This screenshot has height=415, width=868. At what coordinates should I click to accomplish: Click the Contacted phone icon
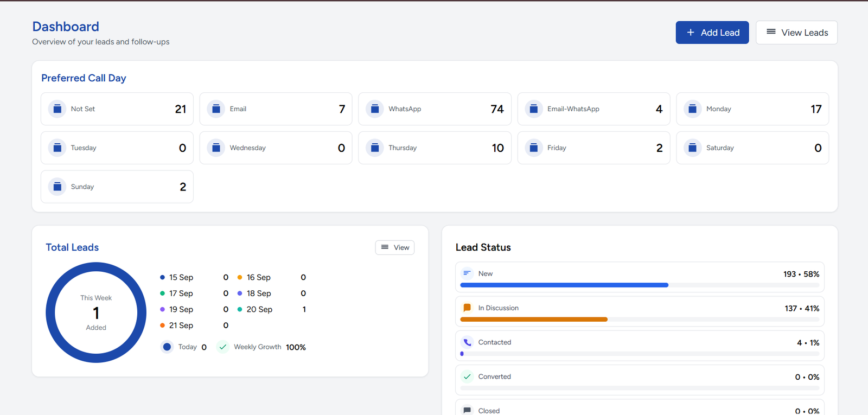point(467,342)
